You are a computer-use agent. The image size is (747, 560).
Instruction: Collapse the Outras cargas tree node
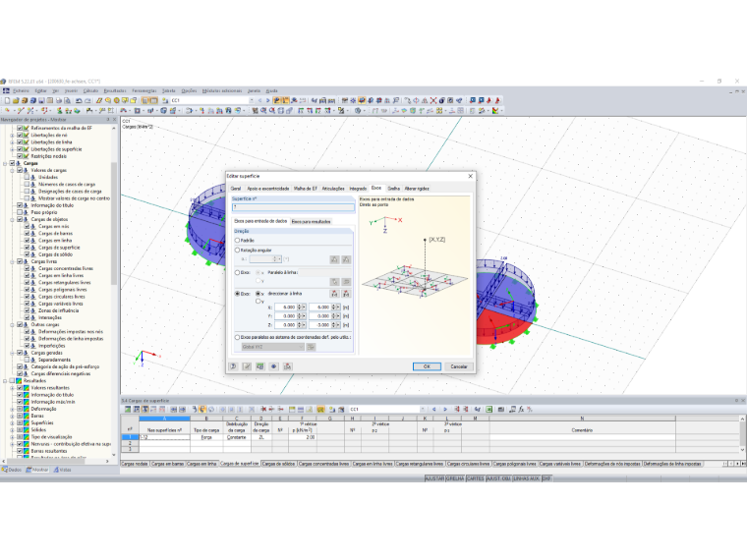[13, 325]
